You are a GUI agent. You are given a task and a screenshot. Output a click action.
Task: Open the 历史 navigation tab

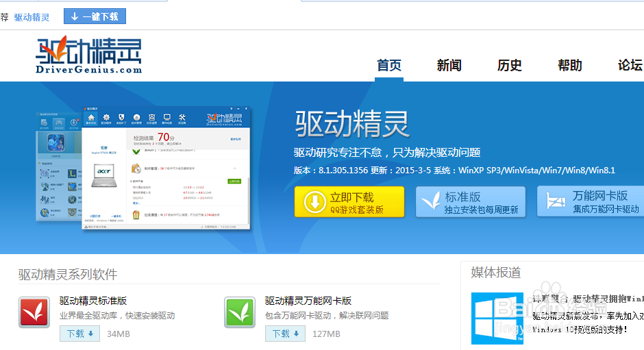pos(509,65)
